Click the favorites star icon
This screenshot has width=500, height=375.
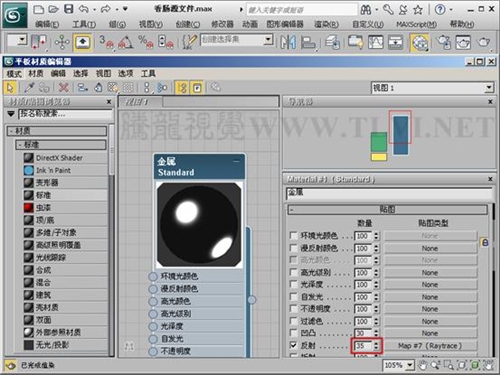418,10
